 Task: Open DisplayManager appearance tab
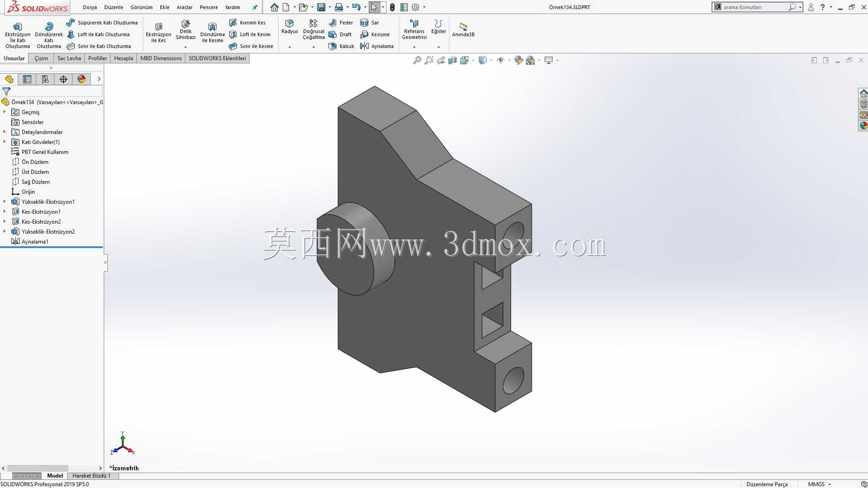pos(82,79)
